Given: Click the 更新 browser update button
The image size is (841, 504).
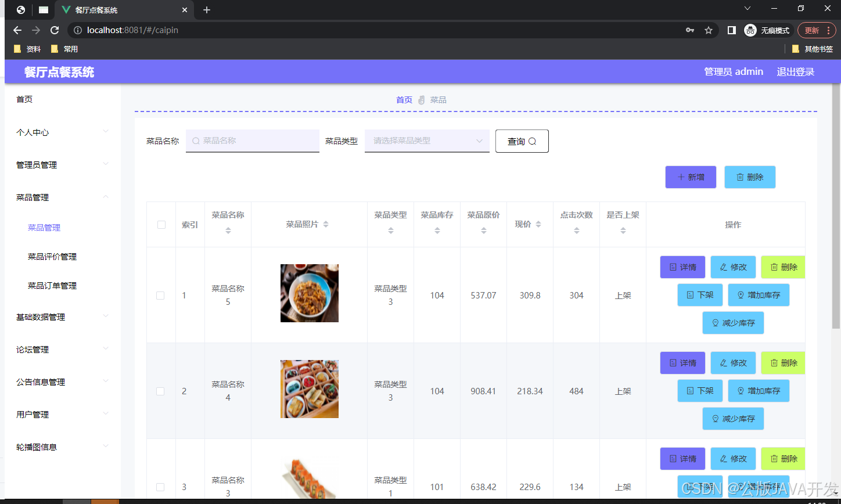Looking at the screenshot, I should tap(817, 30).
